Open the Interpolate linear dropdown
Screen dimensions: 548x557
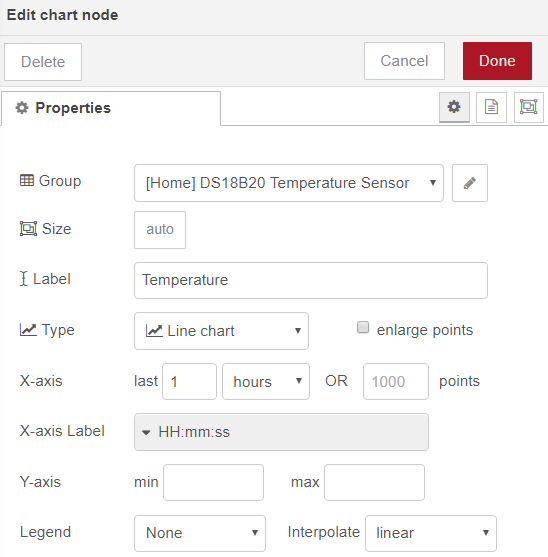(430, 533)
